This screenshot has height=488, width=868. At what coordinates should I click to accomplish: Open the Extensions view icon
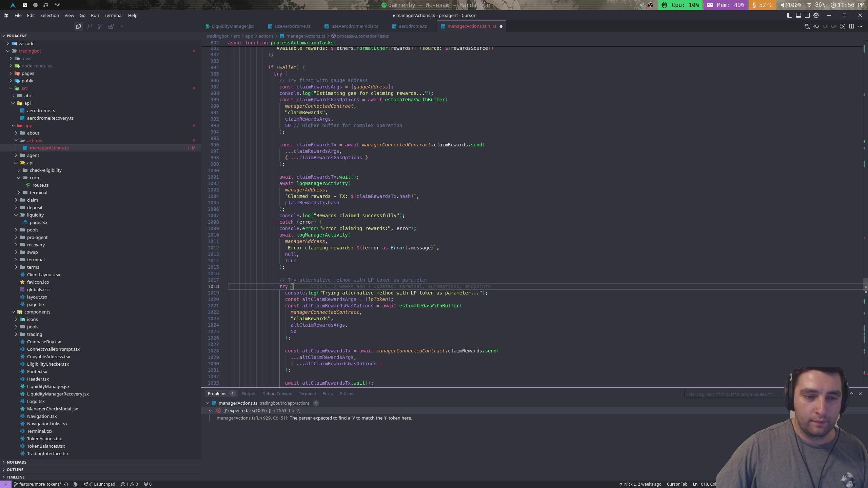(111, 26)
